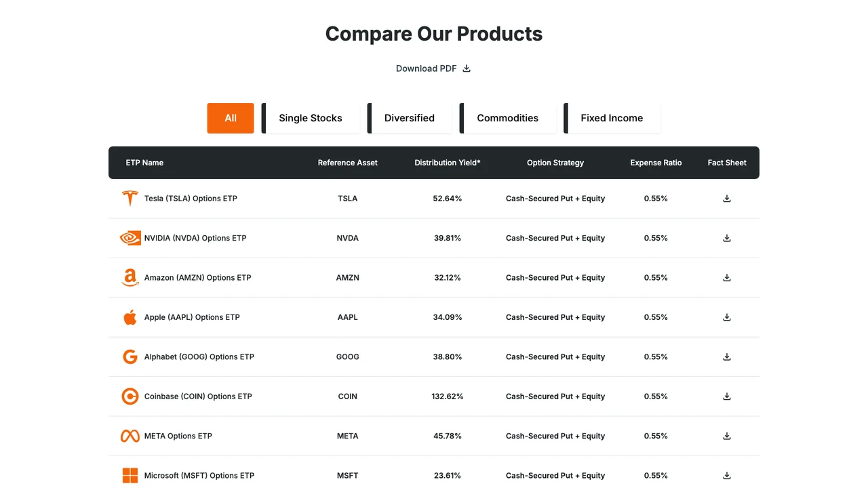
Task: Download the Apple (AAPL) fact sheet
Action: (x=727, y=317)
